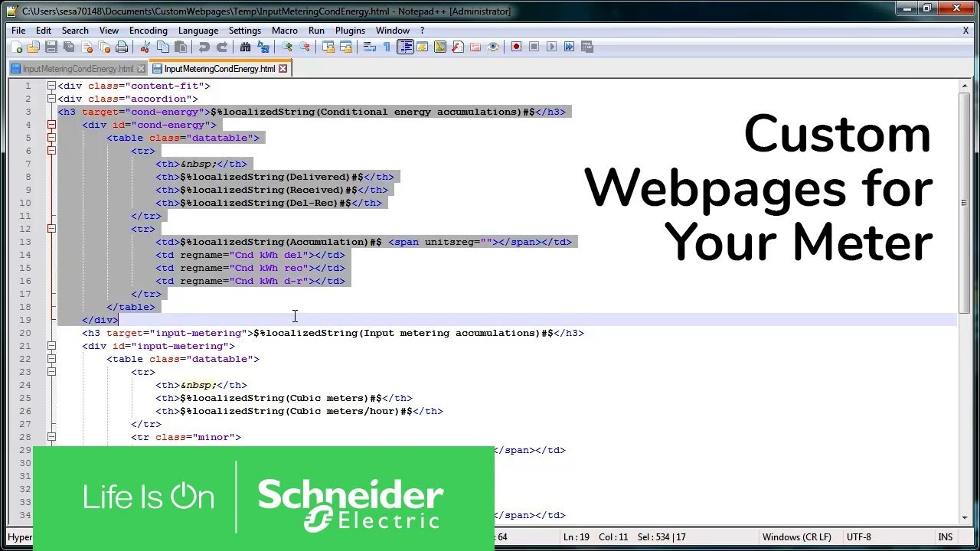The image size is (980, 551).
Task: Click the editor vertical scrollbar thumb
Action: pos(964,203)
